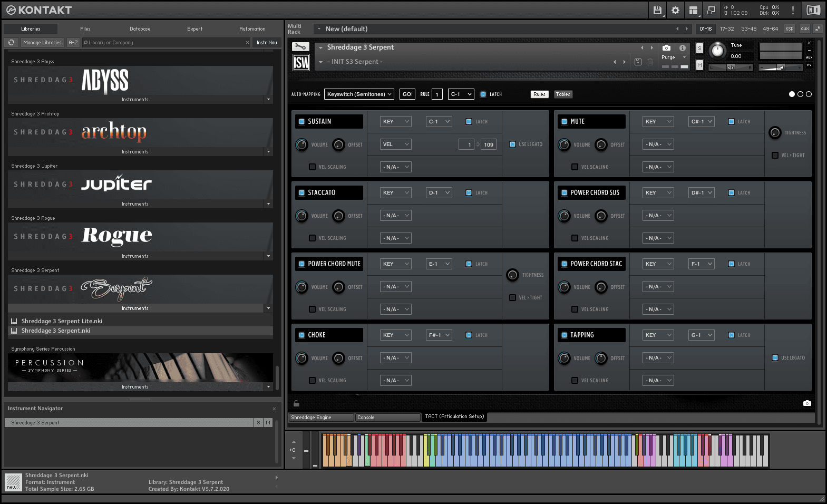Show instrument info icon
This screenshot has height=504, width=827.
tap(683, 47)
